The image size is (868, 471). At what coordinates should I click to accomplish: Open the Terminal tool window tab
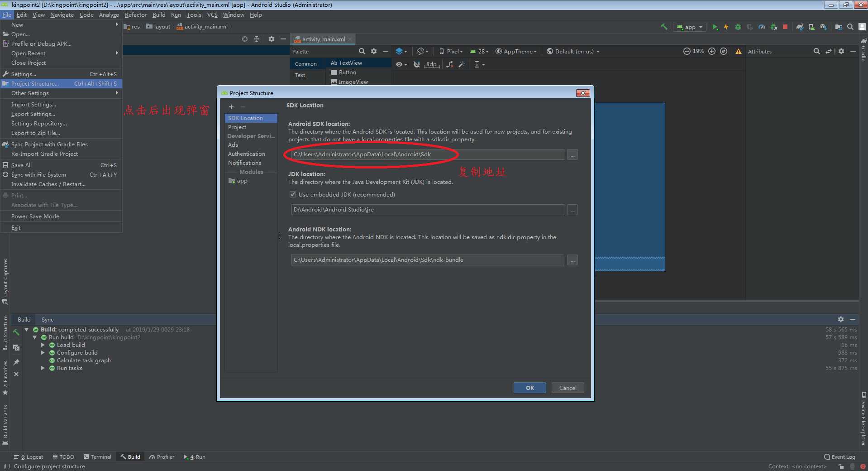(97, 457)
